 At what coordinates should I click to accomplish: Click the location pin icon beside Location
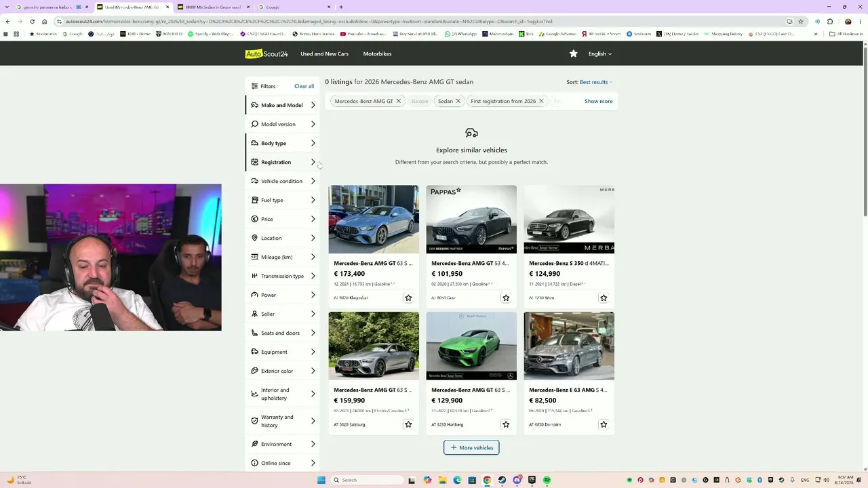tap(254, 238)
